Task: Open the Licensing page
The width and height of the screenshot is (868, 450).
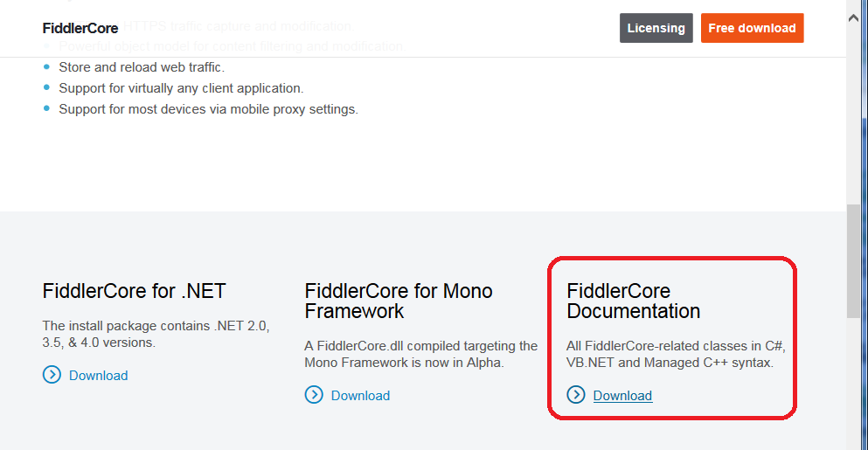Action: (656, 28)
